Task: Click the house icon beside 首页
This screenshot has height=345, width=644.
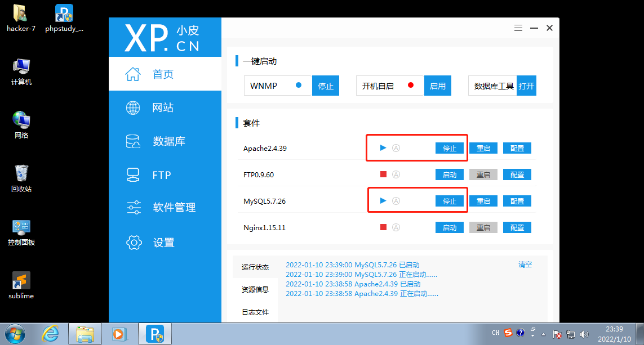Action: tap(132, 74)
